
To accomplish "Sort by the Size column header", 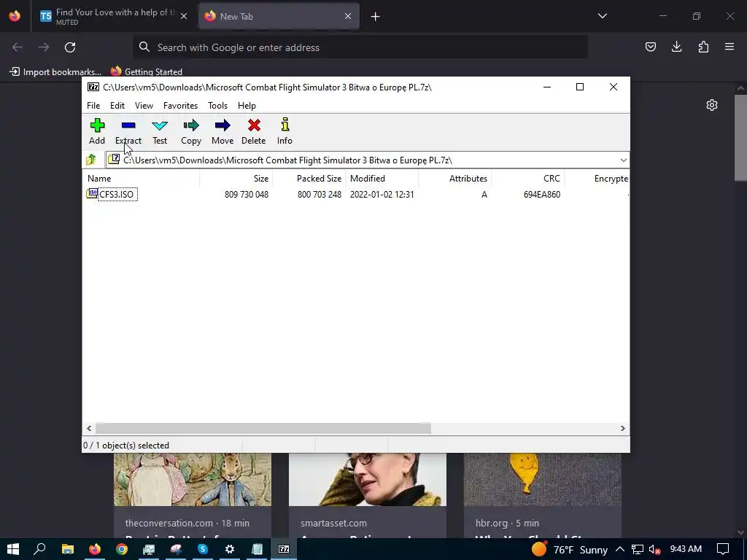I will (x=236, y=179).
